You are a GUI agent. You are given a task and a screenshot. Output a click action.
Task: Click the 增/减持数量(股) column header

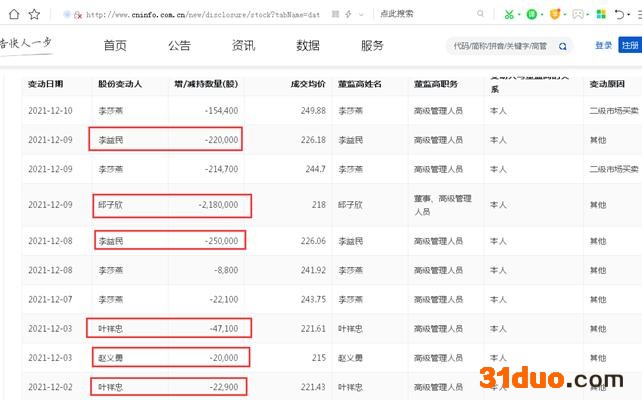coord(206,84)
